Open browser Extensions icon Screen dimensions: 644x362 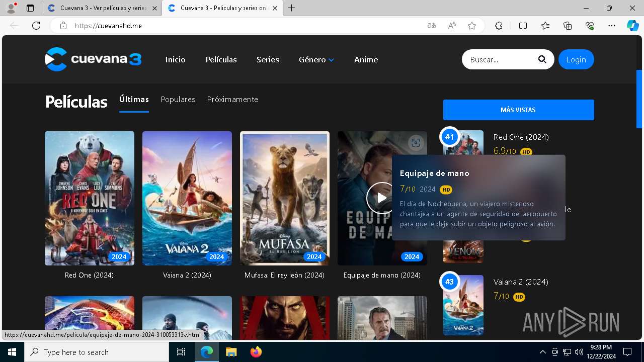coord(499,26)
